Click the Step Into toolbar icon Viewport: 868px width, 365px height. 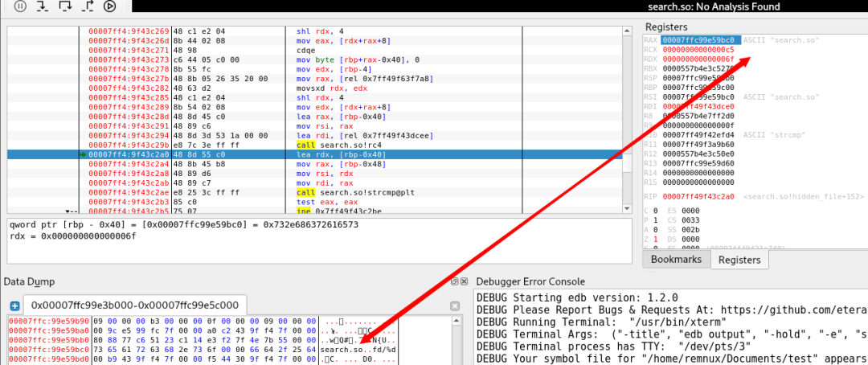pyautogui.click(x=43, y=6)
